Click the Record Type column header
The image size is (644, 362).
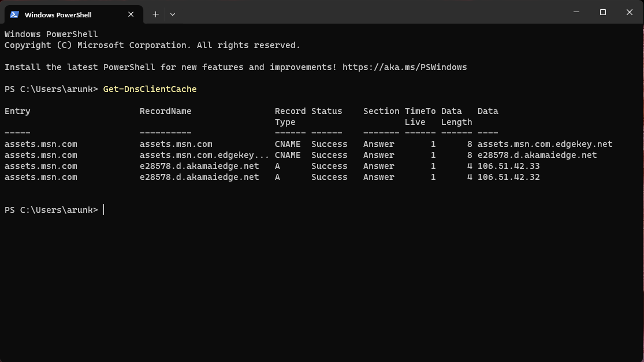tap(290, 116)
